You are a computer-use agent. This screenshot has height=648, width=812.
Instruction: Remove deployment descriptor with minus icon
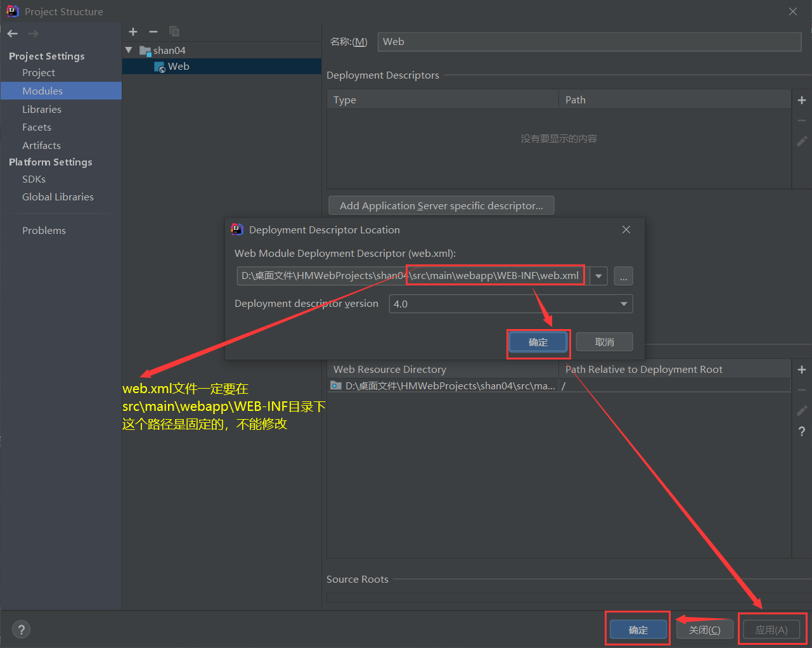point(802,120)
